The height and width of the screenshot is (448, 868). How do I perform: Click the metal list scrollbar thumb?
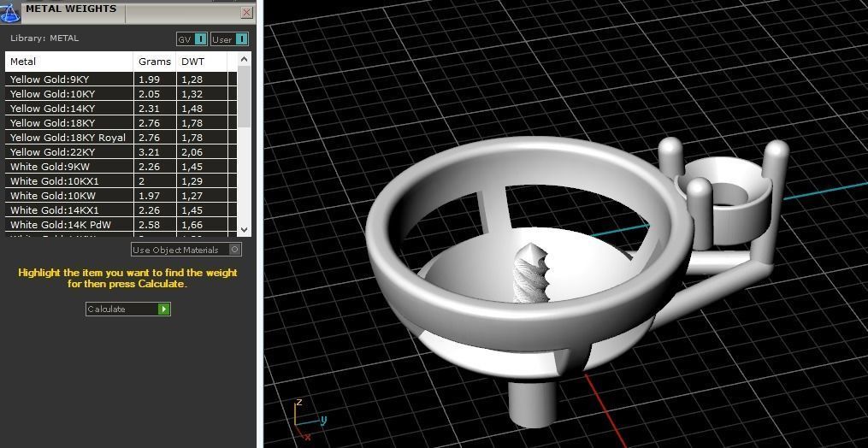click(244, 97)
